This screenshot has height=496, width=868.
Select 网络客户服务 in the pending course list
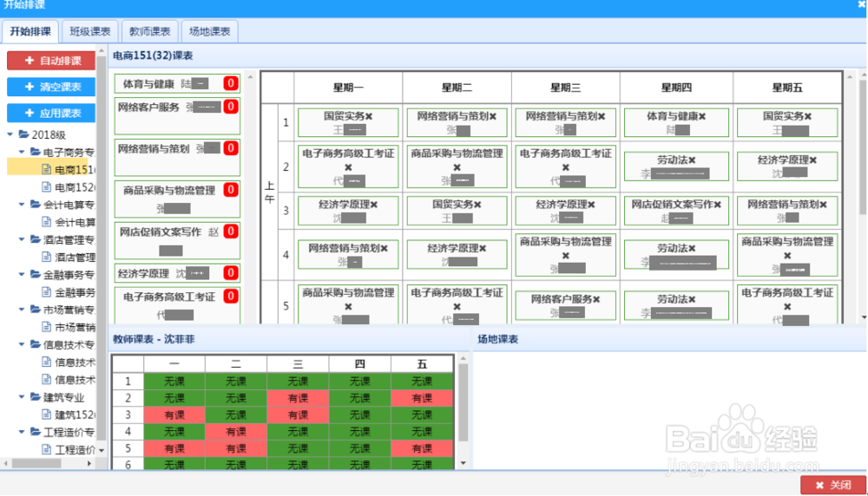coord(177,116)
